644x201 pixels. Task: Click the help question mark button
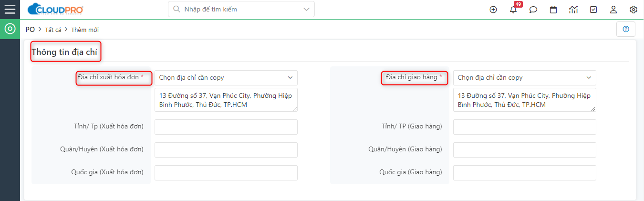point(626,29)
